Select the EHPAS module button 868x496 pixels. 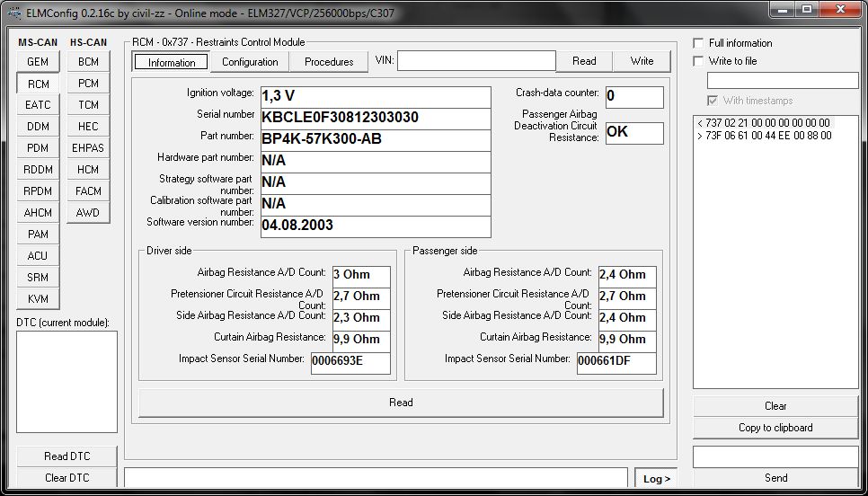point(88,148)
